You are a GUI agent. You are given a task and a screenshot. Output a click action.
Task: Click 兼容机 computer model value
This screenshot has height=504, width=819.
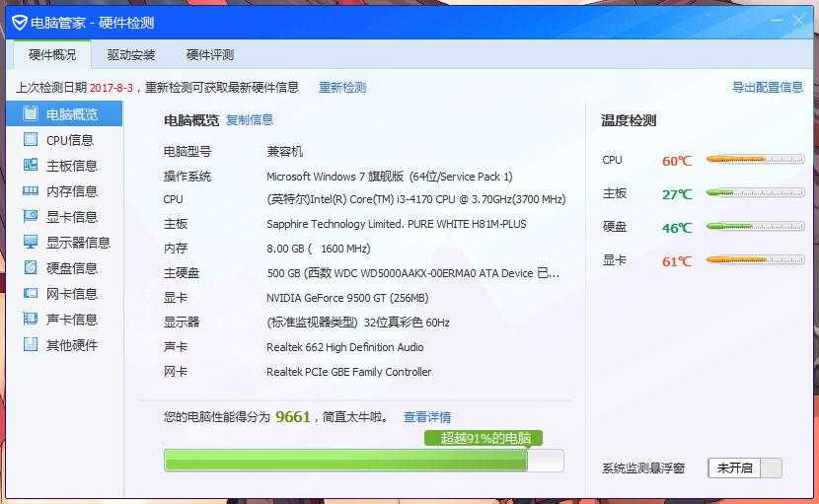[x=284, y=152]
